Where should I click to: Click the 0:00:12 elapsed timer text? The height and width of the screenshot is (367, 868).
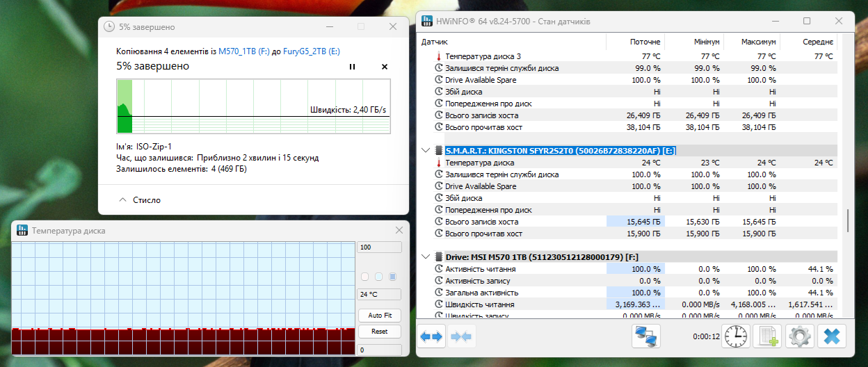[705, 337]
